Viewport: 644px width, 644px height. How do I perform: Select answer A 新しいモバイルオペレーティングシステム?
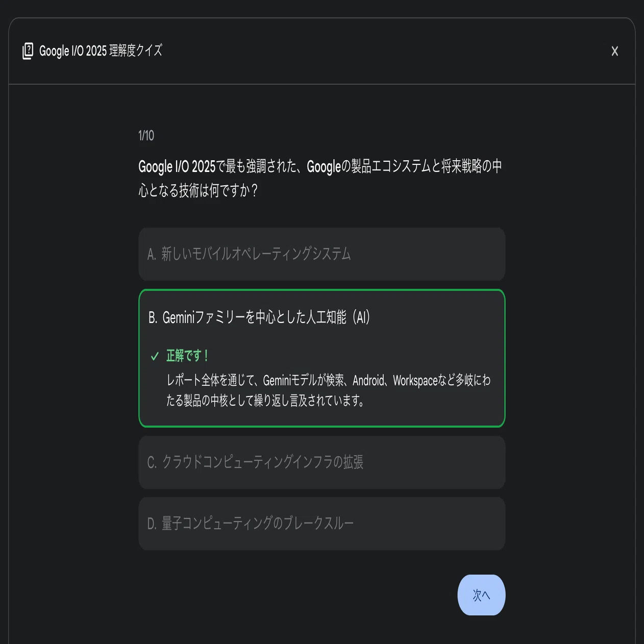point(321,254)
